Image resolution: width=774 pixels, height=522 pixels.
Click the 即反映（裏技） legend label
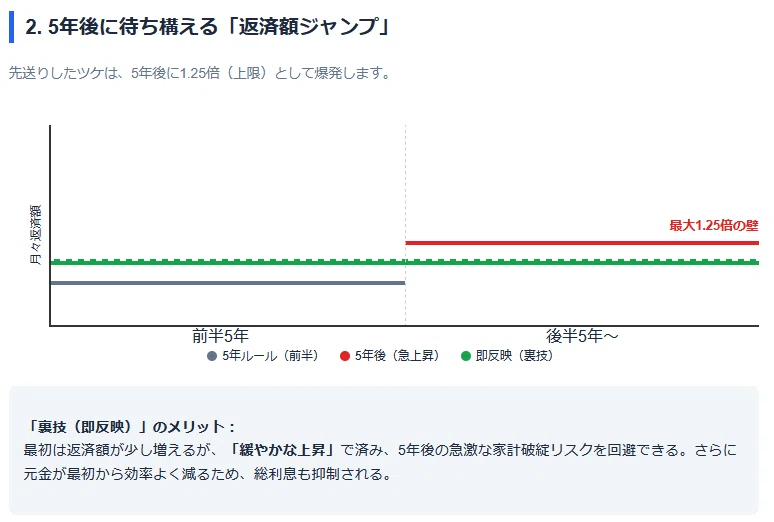[515, 356]
